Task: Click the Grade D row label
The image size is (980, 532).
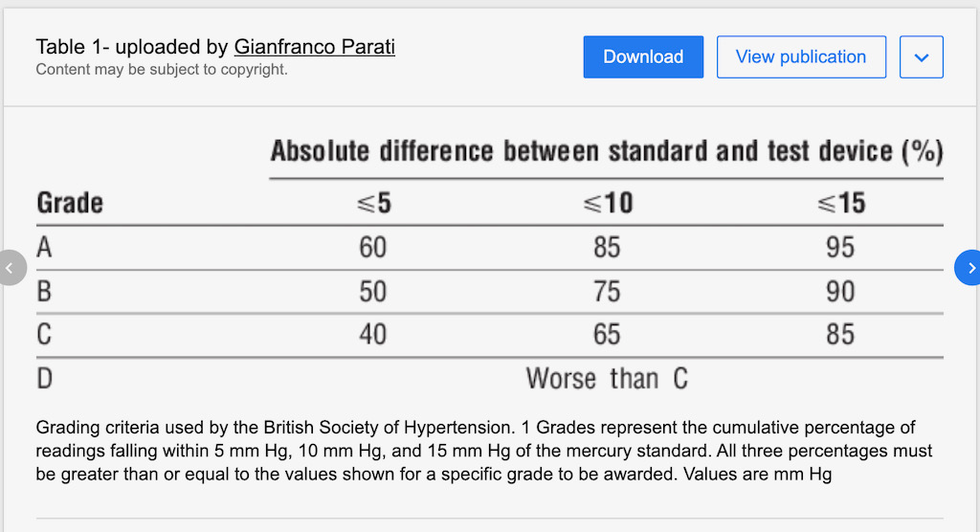Action: pyautogui.click(x=44, y=378)
